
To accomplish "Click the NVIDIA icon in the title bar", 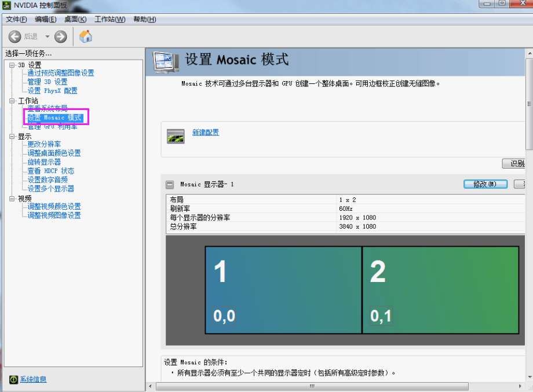I will 7,6.
